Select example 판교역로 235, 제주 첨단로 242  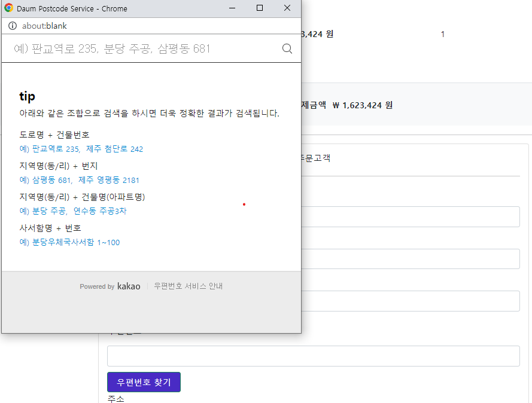tap(81, 149)
